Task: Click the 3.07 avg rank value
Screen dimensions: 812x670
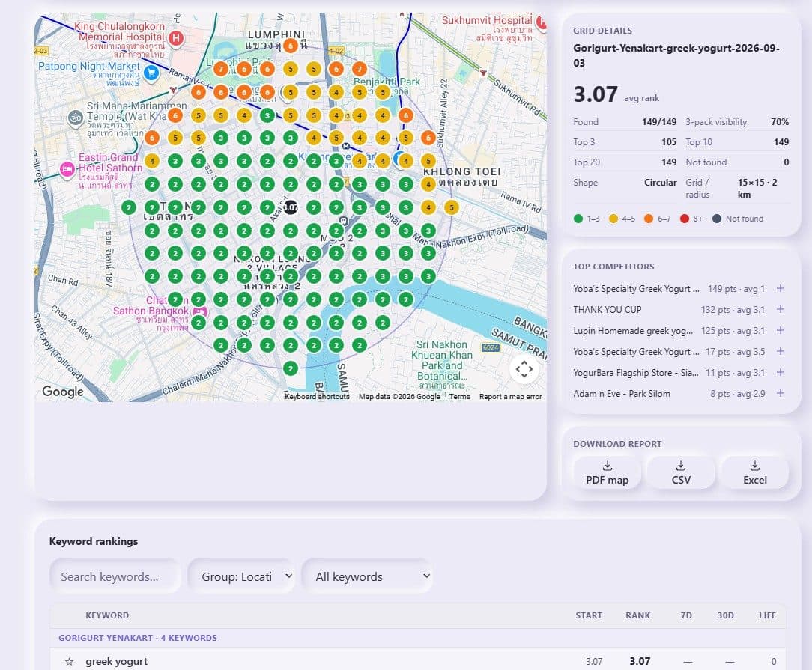Action: 596,94
